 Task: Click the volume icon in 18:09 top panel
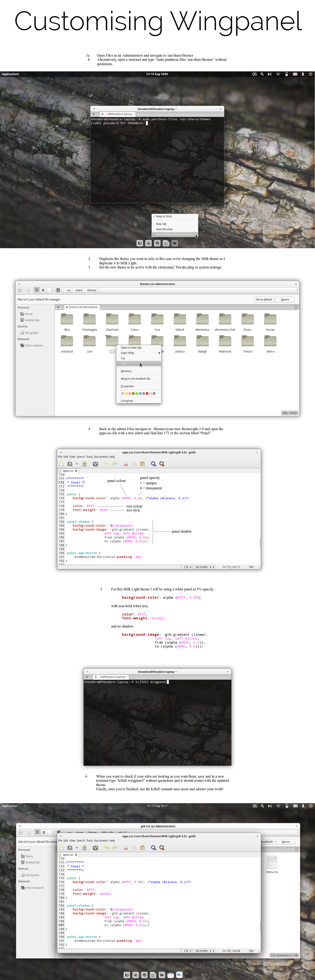(x=270, y=74)
